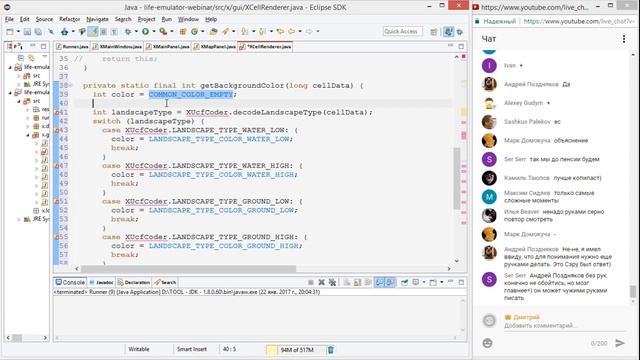
Task: Click the Last Edit Location arrow icon
Action: click(x=280, y=31)
